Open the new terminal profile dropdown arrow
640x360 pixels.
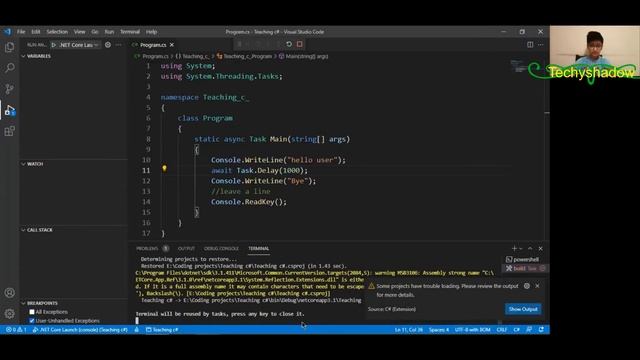(521, 249)
